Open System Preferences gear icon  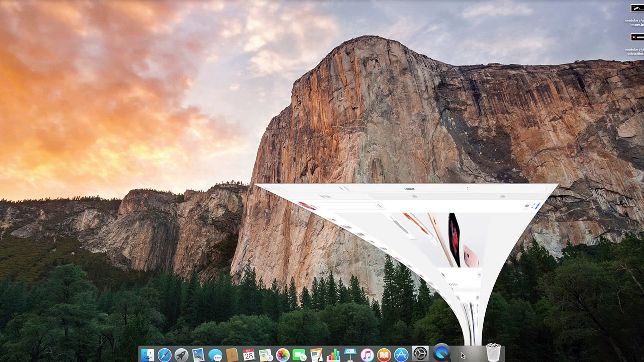[x=420, y=354]
